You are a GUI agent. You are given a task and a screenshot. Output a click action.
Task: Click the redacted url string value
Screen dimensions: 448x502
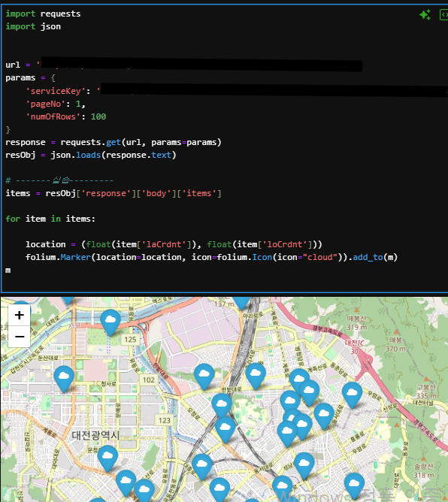coord(201,65)
